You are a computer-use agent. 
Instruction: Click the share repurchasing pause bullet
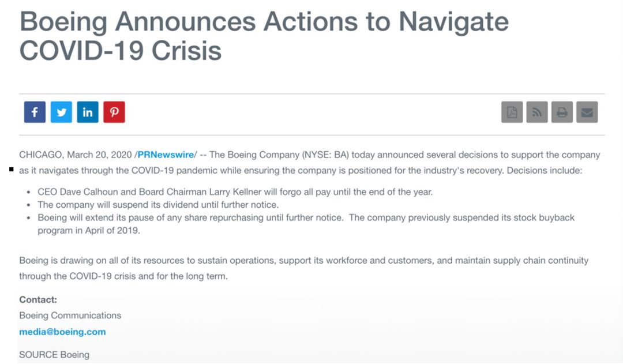tap(306, 224)
